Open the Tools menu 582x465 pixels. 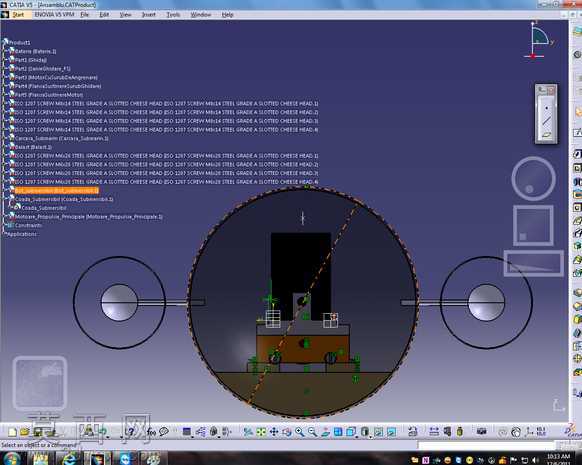coord(173,15)
